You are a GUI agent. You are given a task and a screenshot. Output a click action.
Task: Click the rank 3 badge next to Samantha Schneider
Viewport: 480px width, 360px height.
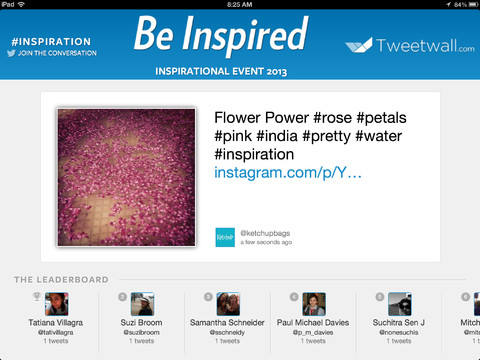(208, 297)
